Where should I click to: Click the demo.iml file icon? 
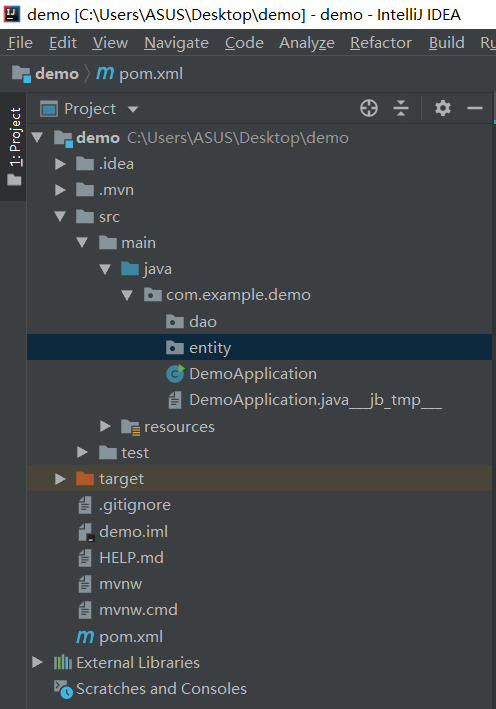85,532
